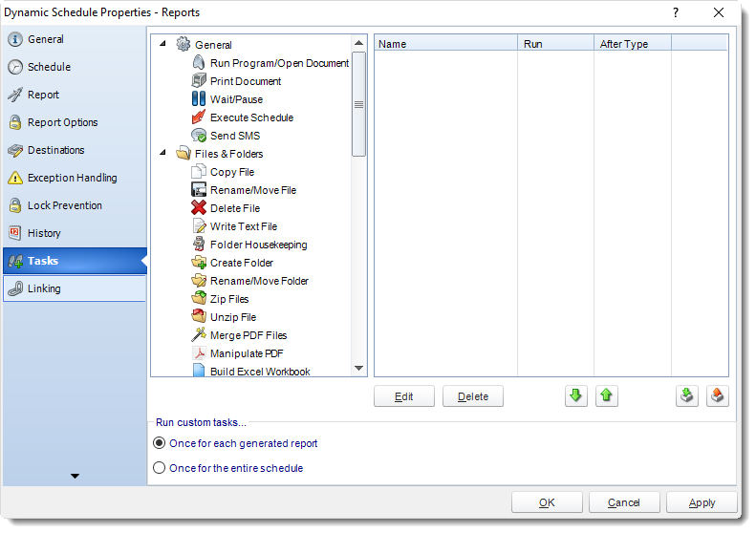The width and height of the screenshot is (756, 533).
Task: Select the 'Send SMS' task label
Action: [x=235, y=136]
